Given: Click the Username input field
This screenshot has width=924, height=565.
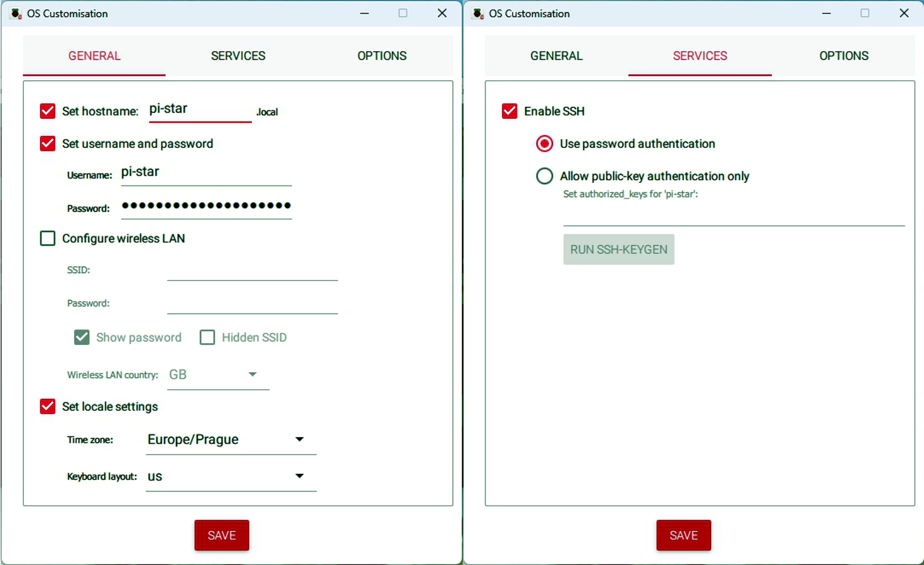Looking at the screenshot, I should 206,173.
